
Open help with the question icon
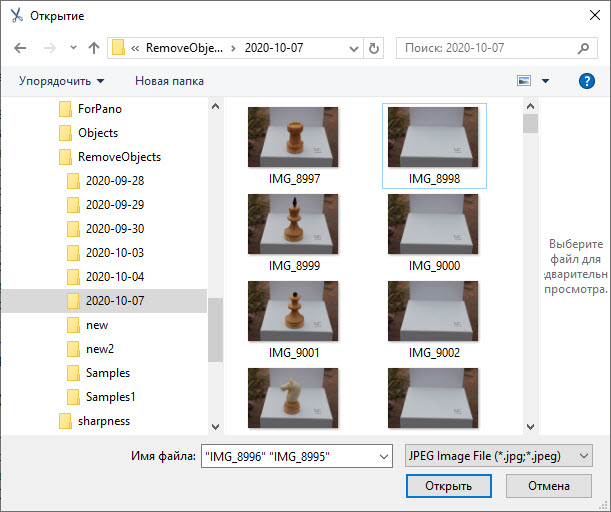click(586, 81)
